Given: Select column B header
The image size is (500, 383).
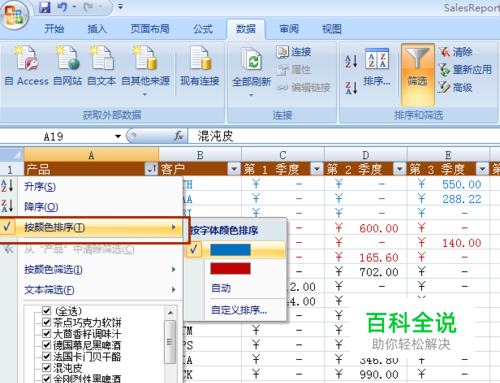Looking at the screenshot, I should (x=200, y=155).
